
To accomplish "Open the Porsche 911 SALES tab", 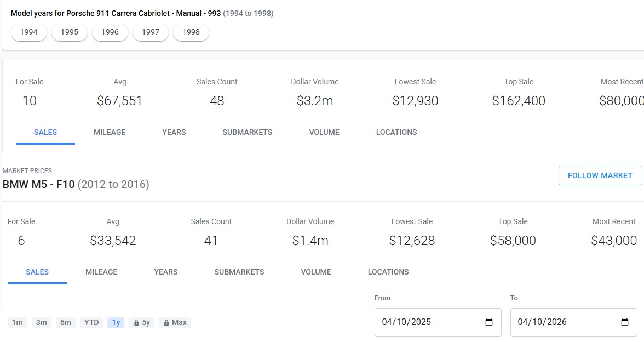I will [x=45, y=133].
